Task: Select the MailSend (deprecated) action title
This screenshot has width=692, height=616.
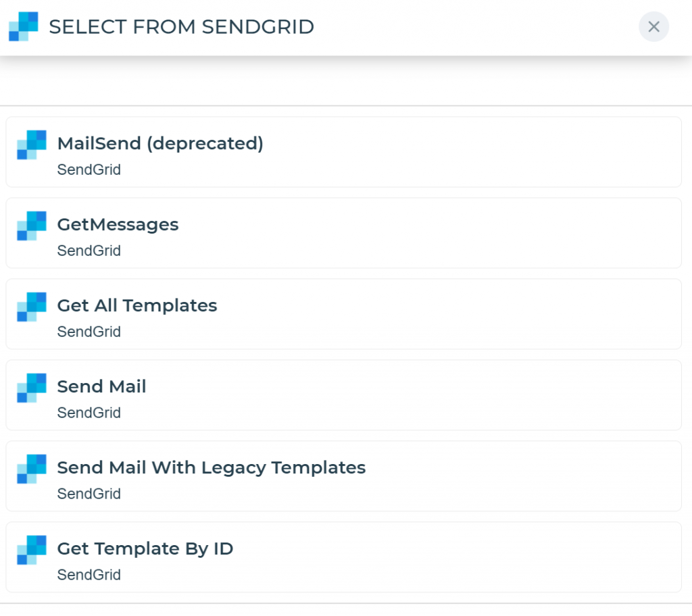Action: coord(160,143)
